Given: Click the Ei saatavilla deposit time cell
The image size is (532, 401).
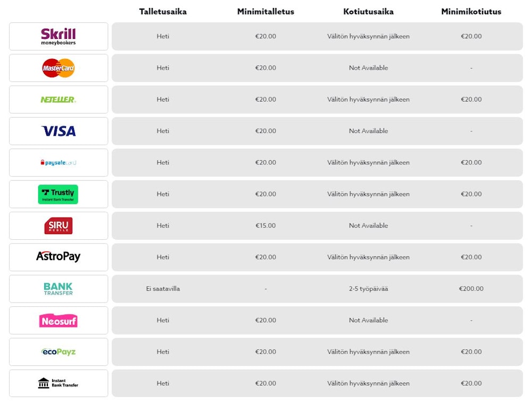Looking at the screenshot, I should point(163,289).
